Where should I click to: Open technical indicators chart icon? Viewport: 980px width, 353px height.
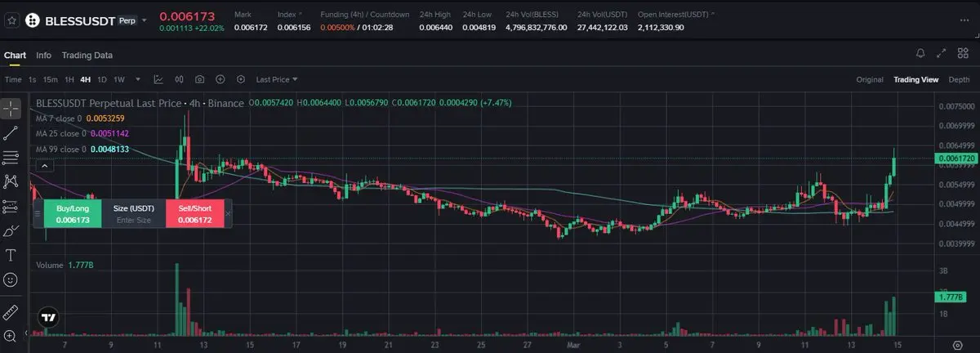click(x=158, y=79)
